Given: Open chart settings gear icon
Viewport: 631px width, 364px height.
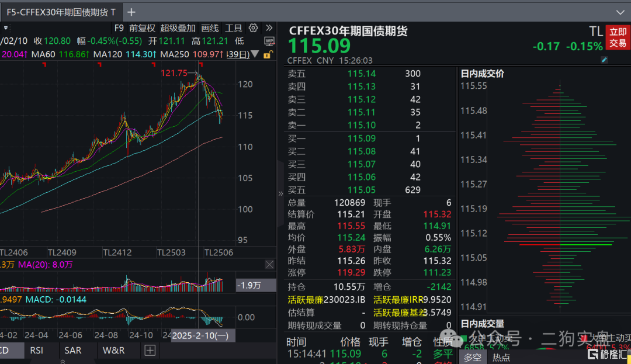Looking at the screenshot, I should click(x=253, y=27).
